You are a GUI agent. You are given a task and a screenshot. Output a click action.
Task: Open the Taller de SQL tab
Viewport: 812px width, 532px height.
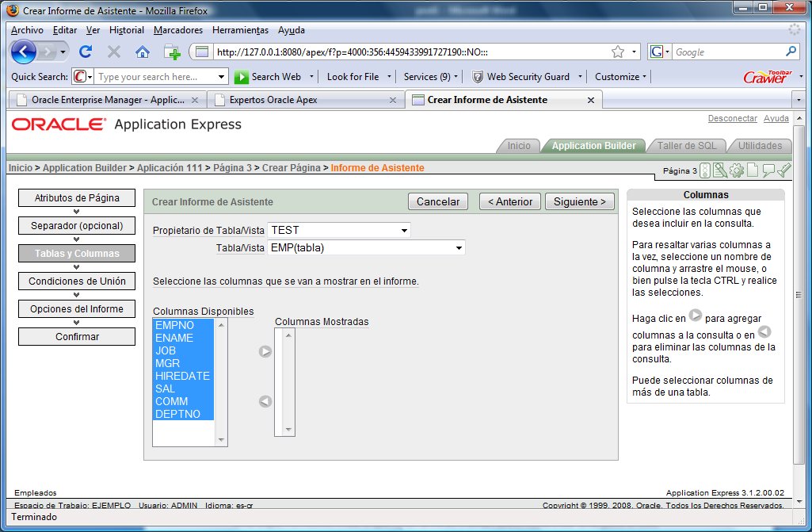687,146
